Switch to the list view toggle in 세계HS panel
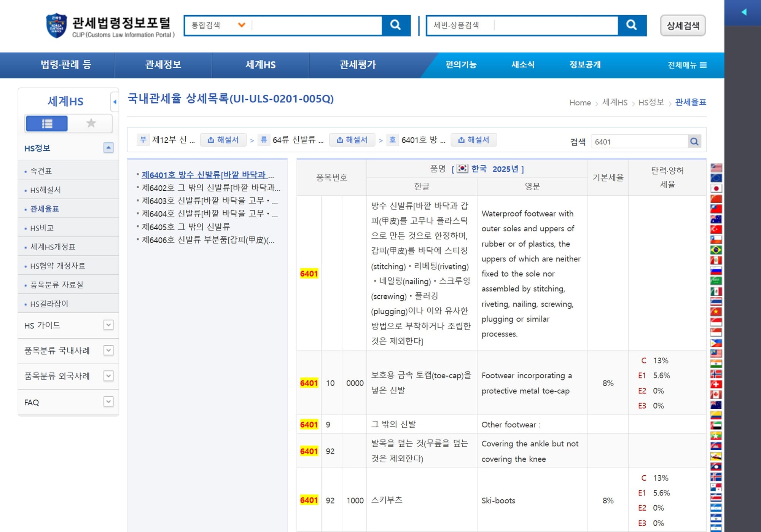Image resolution: width=761 pixels, height=532 pixels. (47, 123)
